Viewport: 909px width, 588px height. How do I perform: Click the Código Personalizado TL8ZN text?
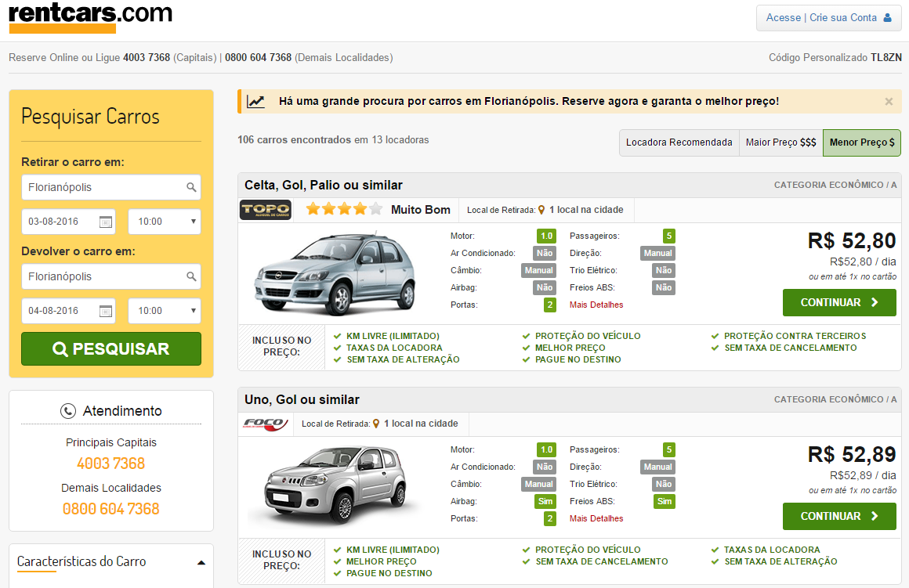tap(835, 57)
